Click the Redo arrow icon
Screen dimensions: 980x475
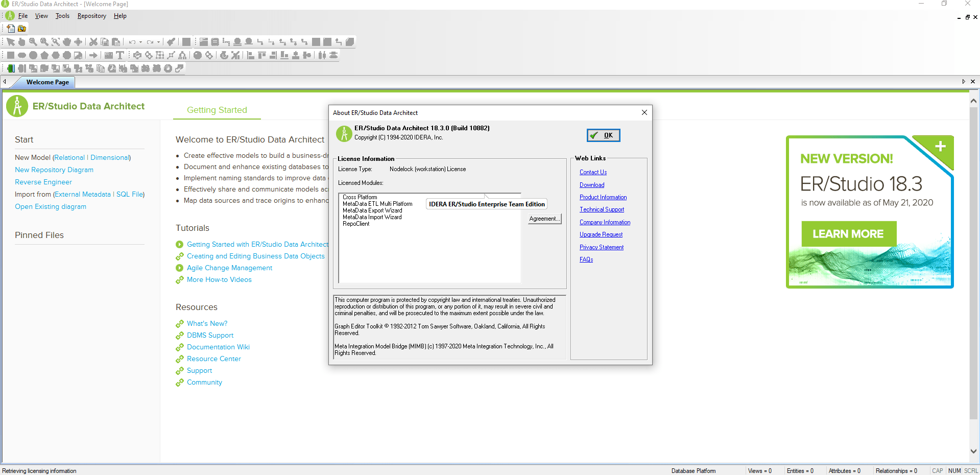(x=150, y=42)
